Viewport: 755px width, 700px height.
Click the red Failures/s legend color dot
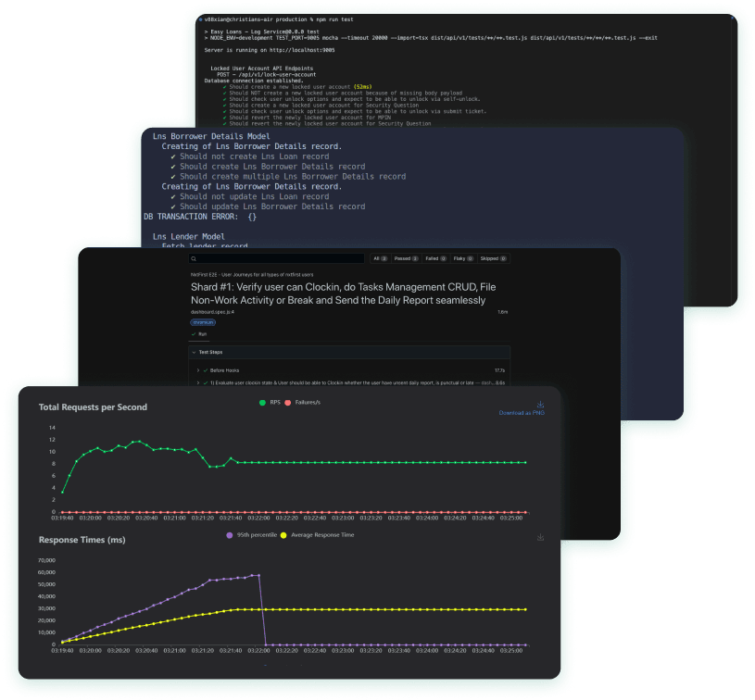coord(288,403)
